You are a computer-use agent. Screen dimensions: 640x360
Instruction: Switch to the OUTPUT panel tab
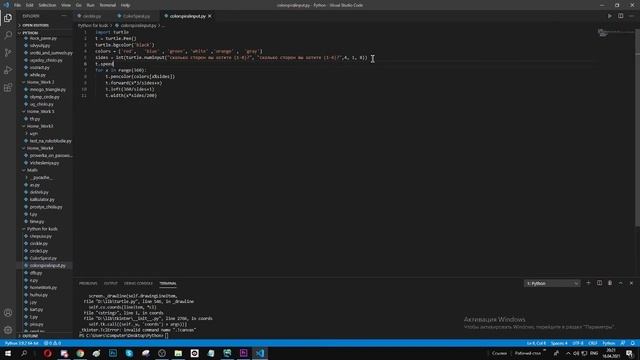pyautogui.click(x=111, y=283)
